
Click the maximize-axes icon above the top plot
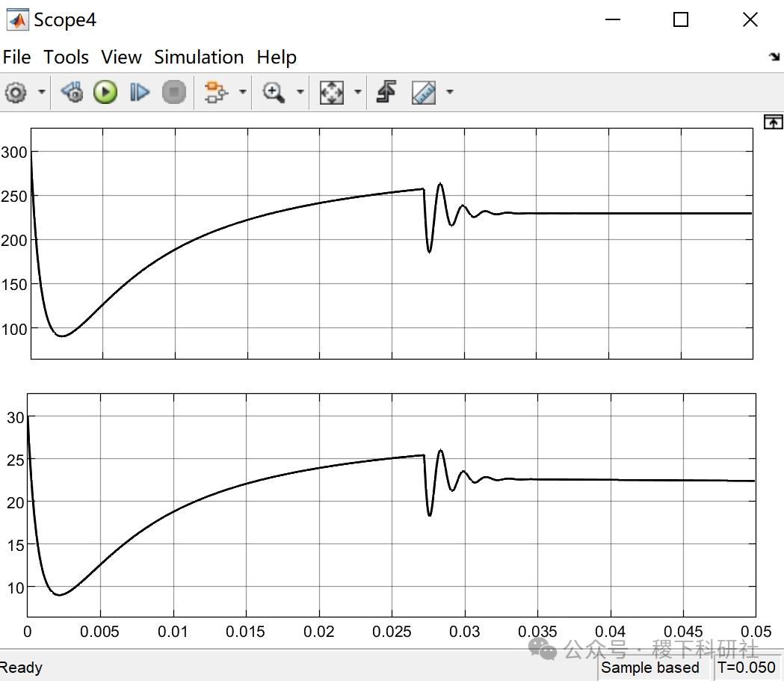(773, 122)
